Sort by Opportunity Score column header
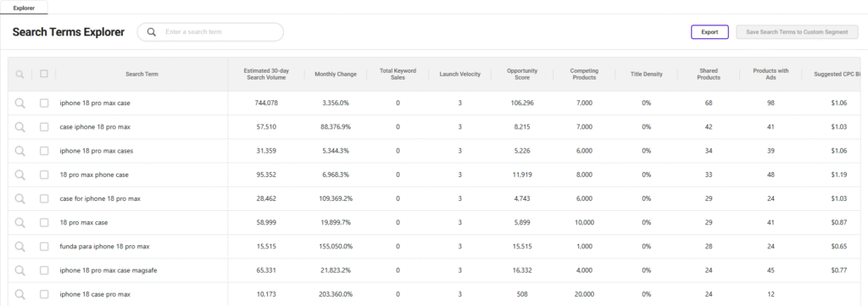Screen dimensions: 868x306 click(522, 74)
